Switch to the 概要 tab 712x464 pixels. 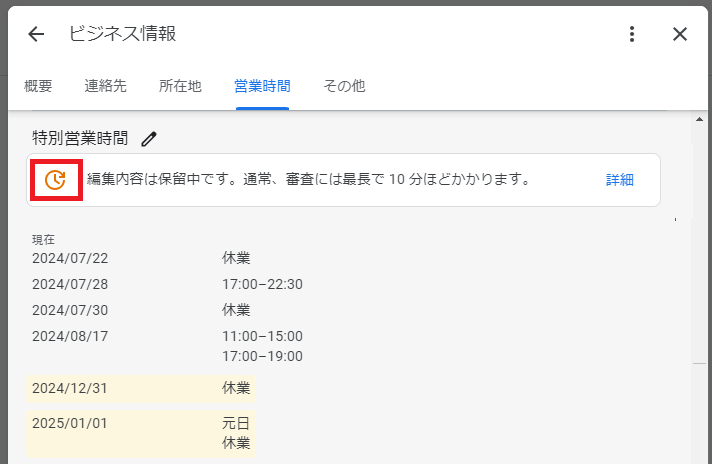tap(38, 86)
